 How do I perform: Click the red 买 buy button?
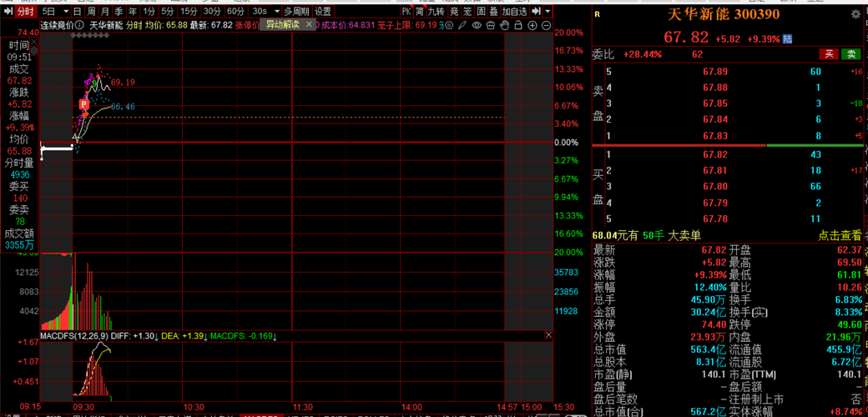829,54
